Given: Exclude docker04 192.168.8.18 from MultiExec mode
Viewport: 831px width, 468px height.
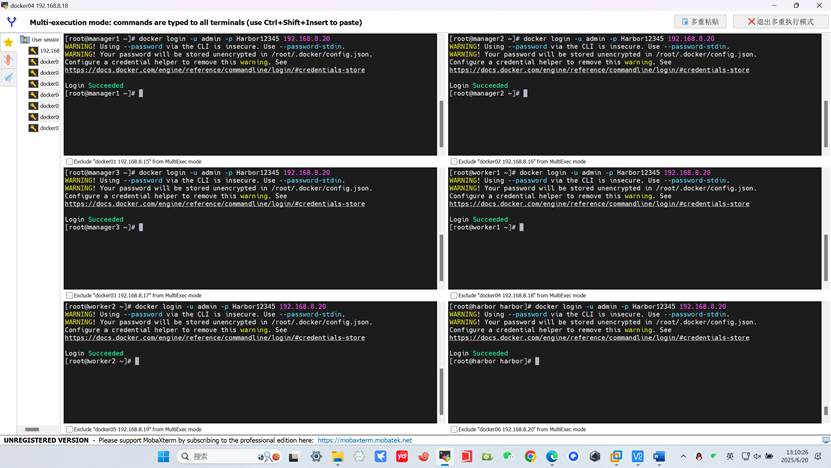Looking at the screenshot, I should click(x=453, y=295).
